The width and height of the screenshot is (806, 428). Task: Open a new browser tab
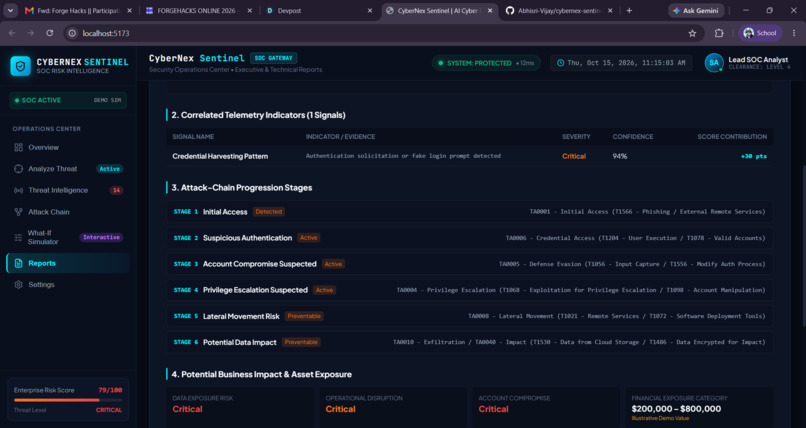pyautogui.click(x=629, y=10)
